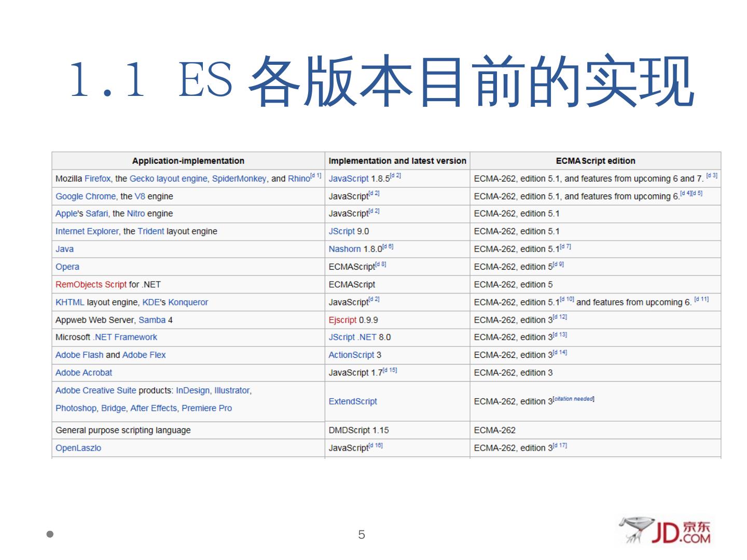Follow the Gecko layout engine link
The width and height of the screenshot is (747, 560).
click(168, 179)
